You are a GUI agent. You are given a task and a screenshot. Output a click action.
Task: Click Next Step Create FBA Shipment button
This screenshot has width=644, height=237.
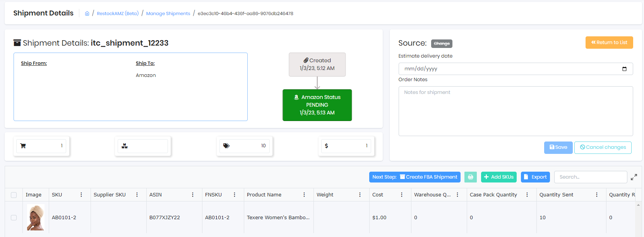pyautogui.click(x=414, y=177)
